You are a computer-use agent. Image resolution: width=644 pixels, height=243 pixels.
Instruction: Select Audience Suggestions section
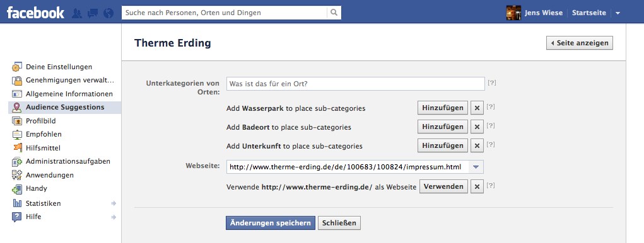point(65,108)
